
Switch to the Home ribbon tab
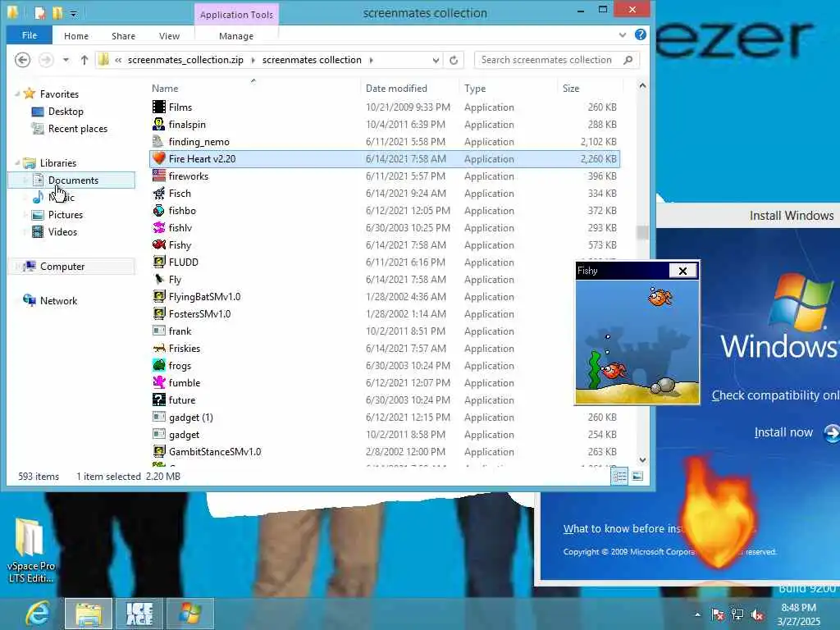[76, 36]
